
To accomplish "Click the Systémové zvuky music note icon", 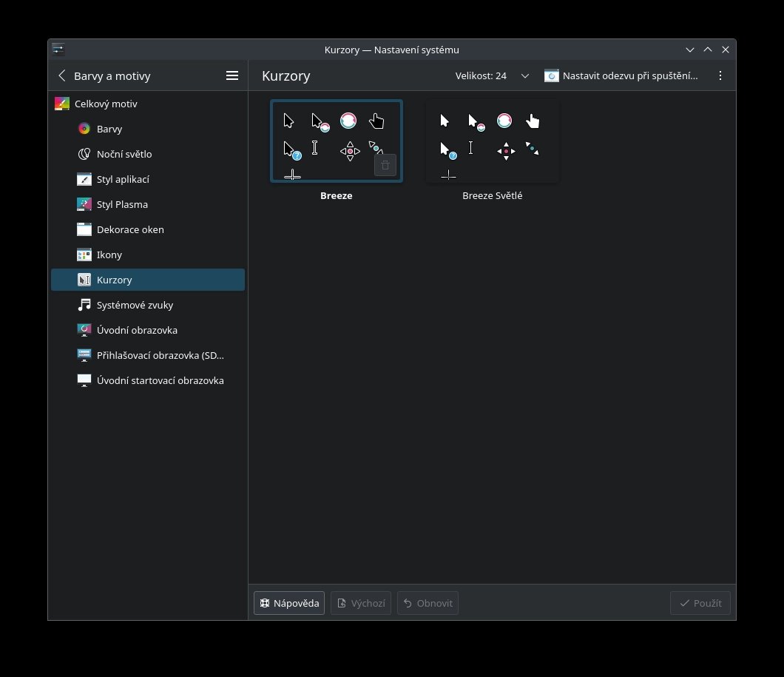I will (84, 305).
